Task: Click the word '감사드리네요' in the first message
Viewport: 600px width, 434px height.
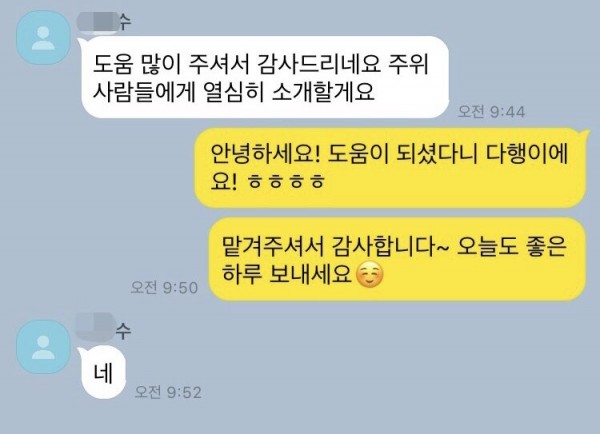Action: pos(320,64)
